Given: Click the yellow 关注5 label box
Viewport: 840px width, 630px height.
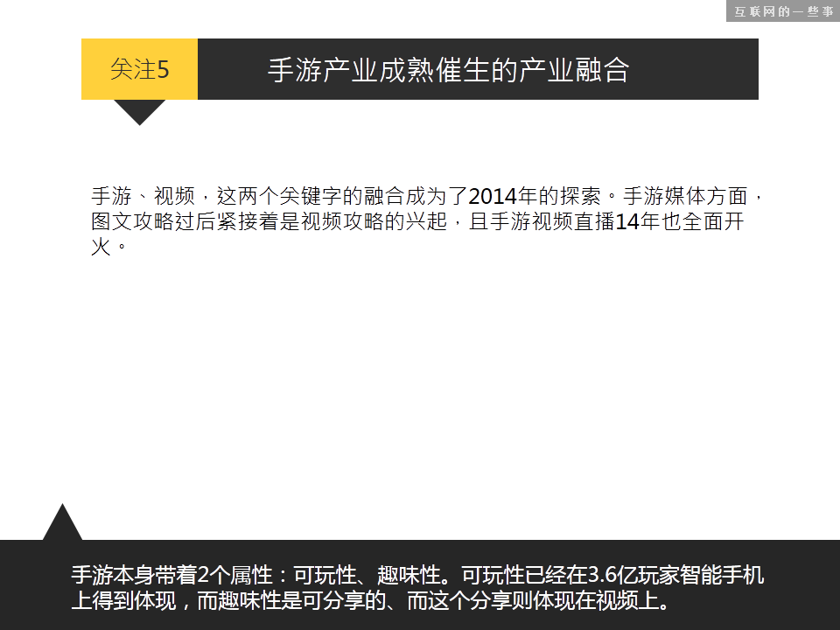Looking at the screenshot, I should click(139, 69).
